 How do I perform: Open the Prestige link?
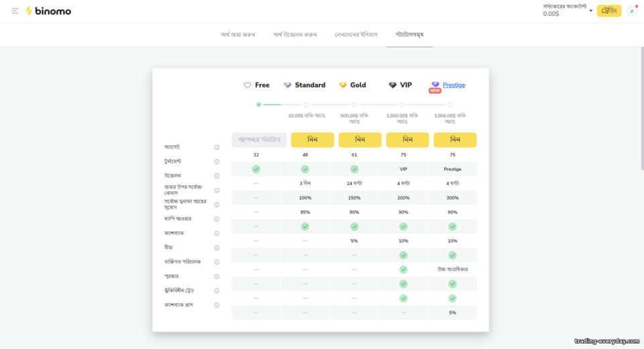pos(454,85)
